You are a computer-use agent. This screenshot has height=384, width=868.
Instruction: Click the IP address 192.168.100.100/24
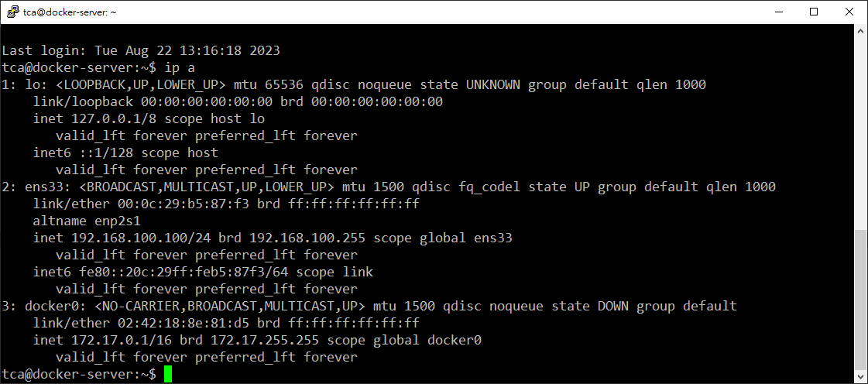[141, 238]
